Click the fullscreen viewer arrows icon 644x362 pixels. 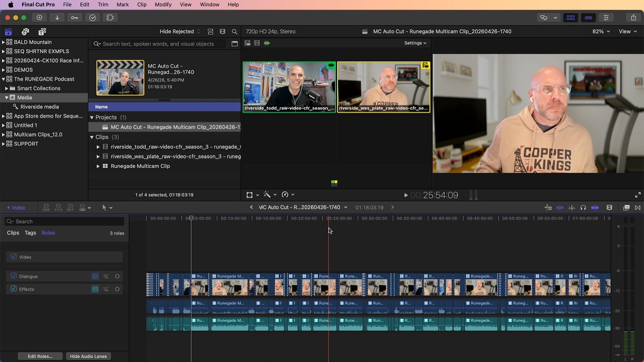[638, 195]
